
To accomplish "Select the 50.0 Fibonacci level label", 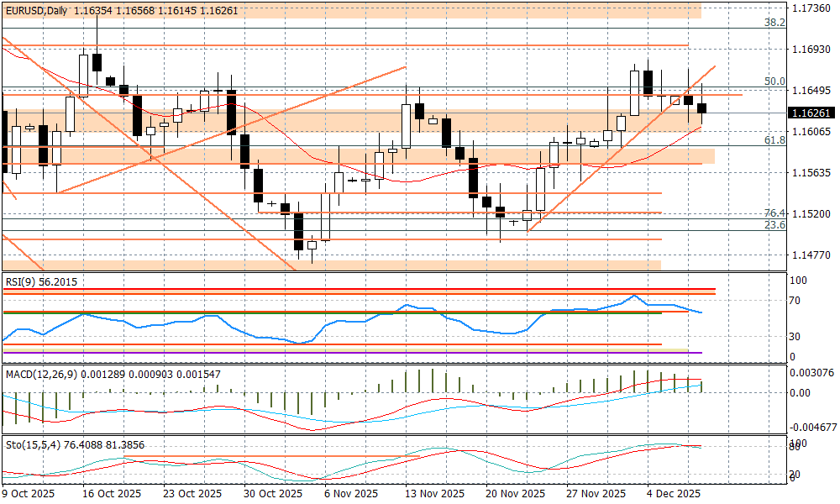I will click(x=774, y=81).
